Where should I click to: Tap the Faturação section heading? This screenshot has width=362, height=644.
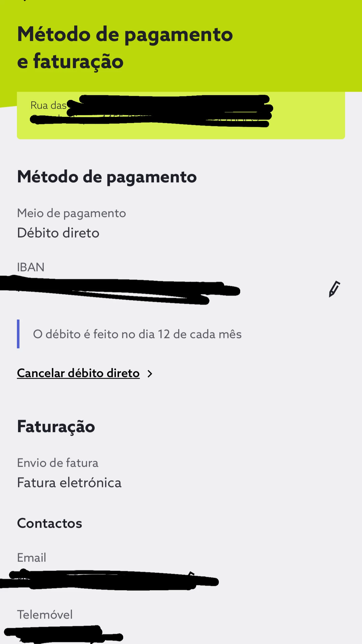(x=56, y=426)
